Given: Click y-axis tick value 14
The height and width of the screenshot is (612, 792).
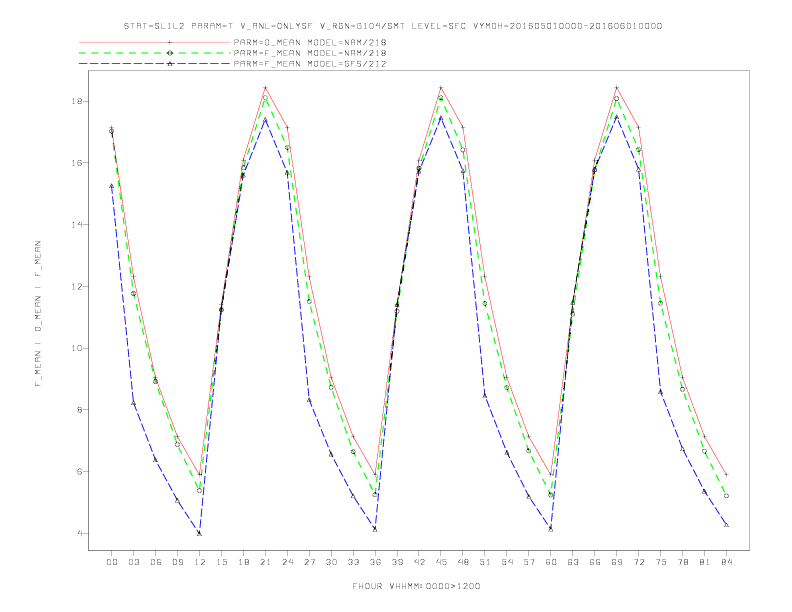Looking at the screenshot, I should coord(77,224).
